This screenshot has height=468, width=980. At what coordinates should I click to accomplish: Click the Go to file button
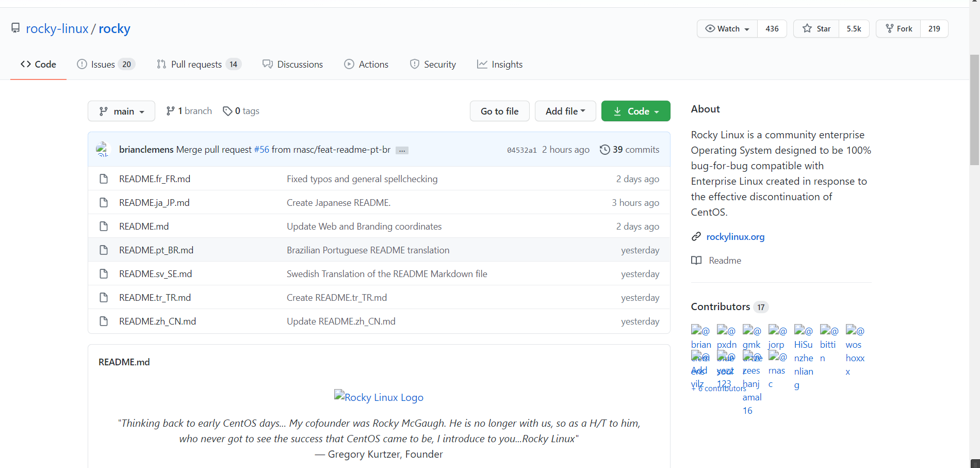point(500,111)
